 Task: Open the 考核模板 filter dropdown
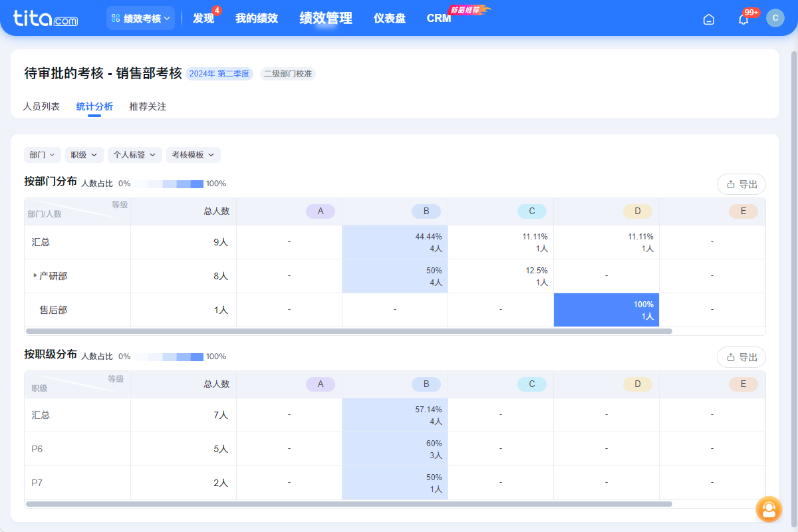coord(193,155)
